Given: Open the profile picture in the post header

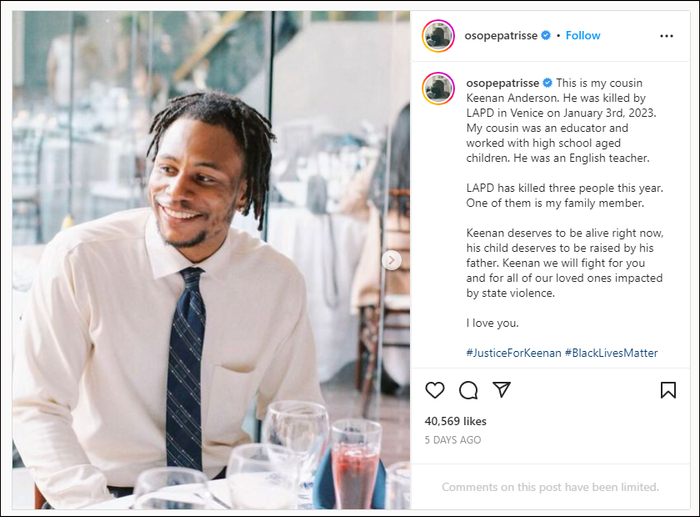Looking at the screenshot, I should point(438,35).
